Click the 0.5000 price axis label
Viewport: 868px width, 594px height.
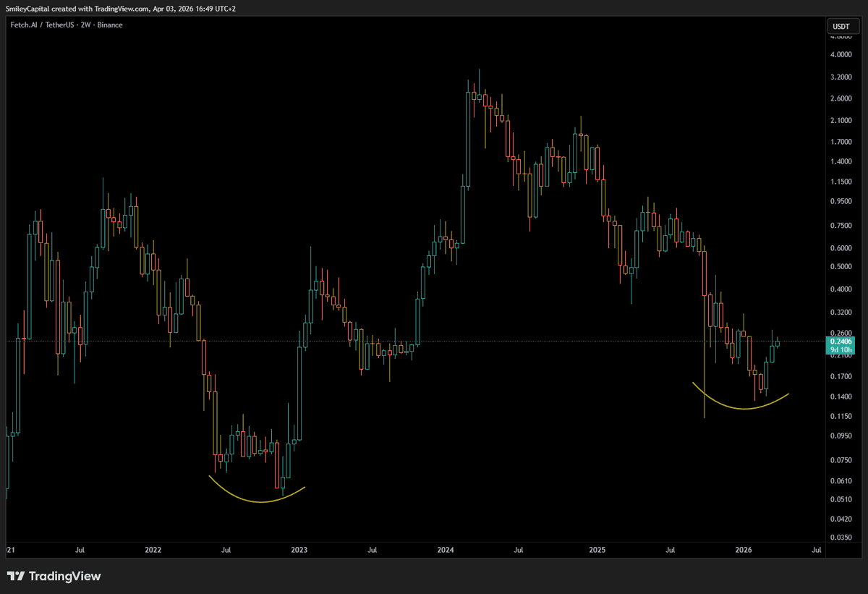[x=841, y=266]
